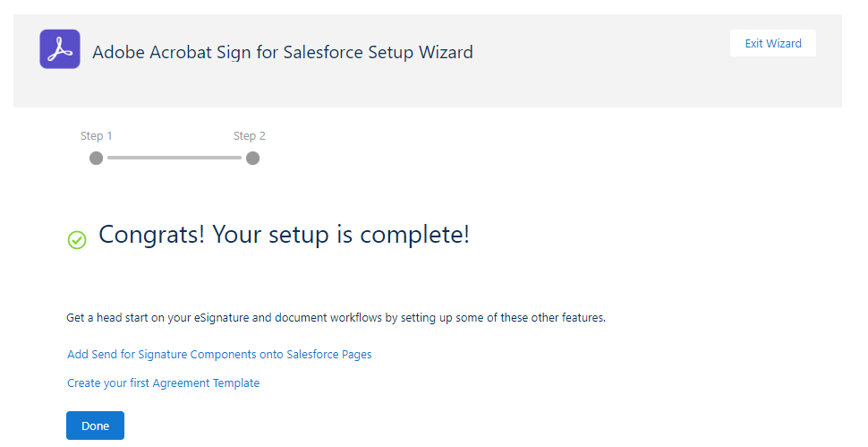
Task: Click the Step 2 label
Action: tap(250, 136)
